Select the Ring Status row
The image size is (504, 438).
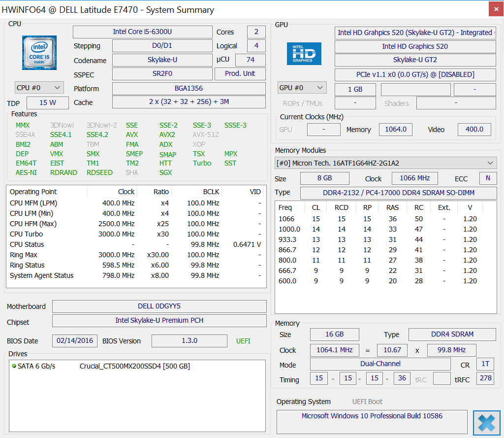click(135, 265)
